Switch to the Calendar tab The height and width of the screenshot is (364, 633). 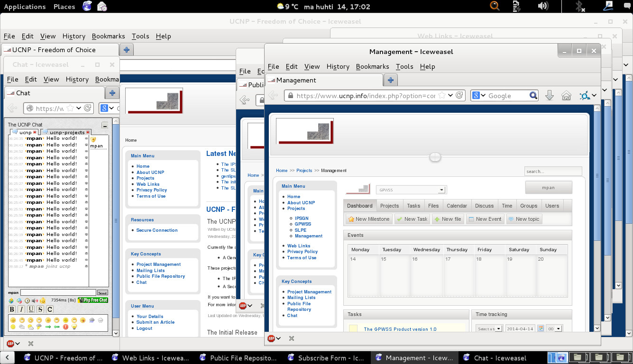(457, 206)
